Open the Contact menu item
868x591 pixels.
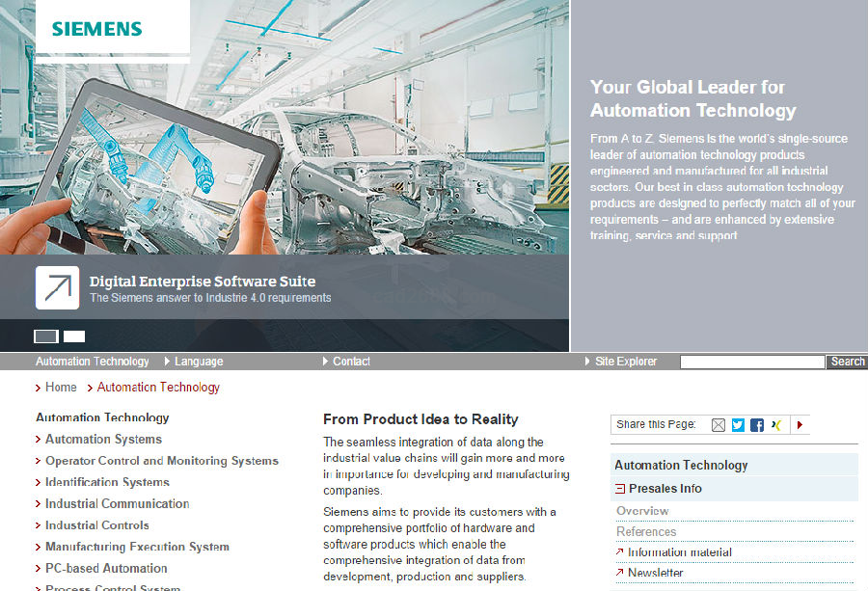[x=351, y=362]
